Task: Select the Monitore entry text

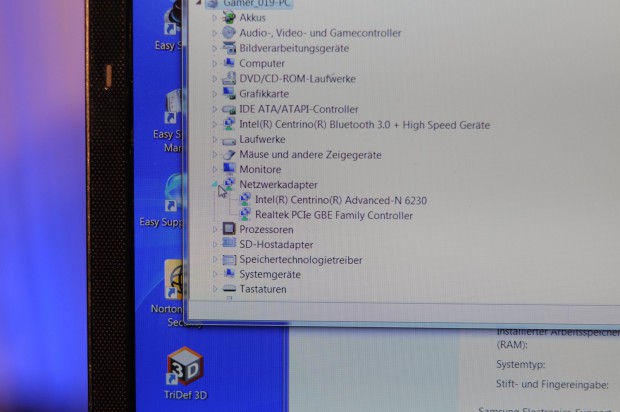Action: tap(260, 170)
